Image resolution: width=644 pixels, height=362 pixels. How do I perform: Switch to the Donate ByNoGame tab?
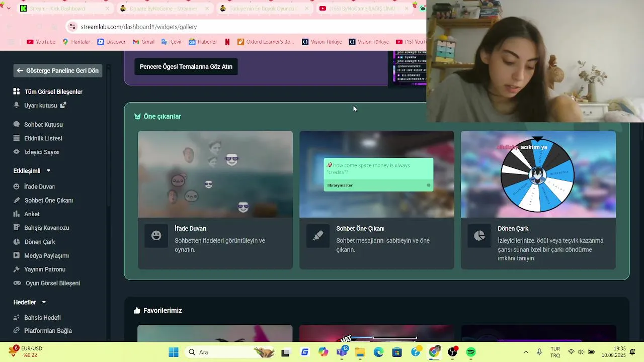click(164, 9)
